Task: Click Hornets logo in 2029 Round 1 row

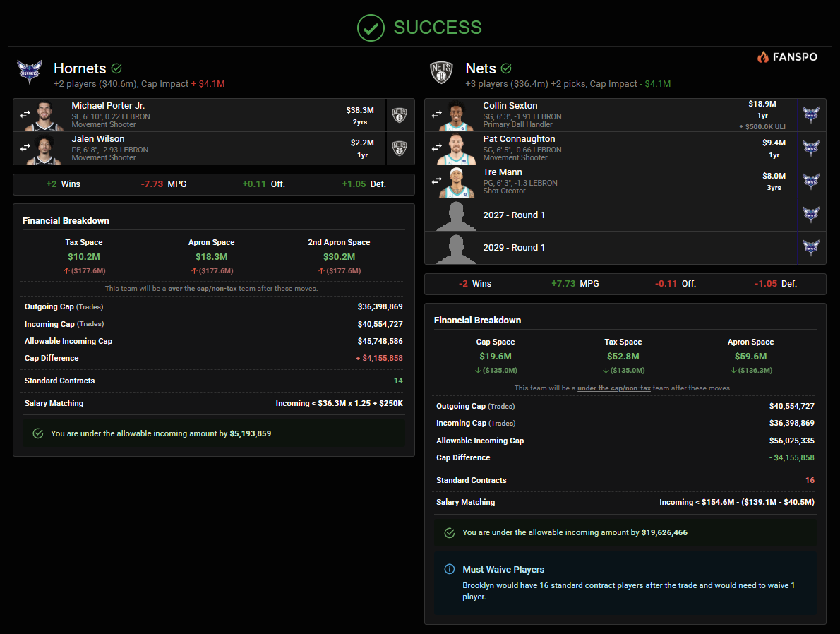Action: pyautogui.click(x=811, y=248)
